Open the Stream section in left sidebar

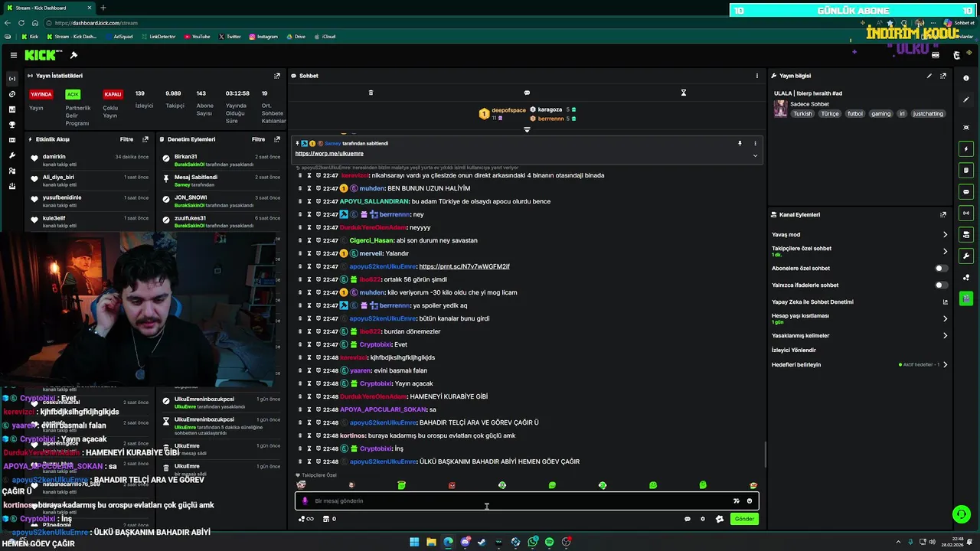[11, 79]
